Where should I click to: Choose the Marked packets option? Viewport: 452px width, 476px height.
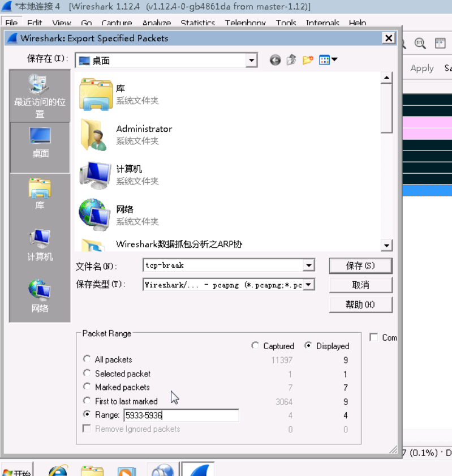tap(87, 387)
